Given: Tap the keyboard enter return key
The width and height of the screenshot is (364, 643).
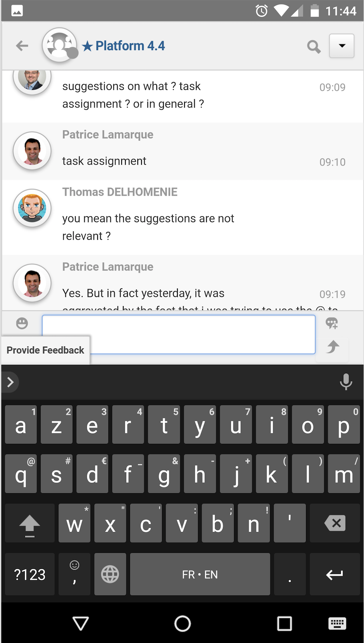Looking at the screenshot, I should click(335, 574).
